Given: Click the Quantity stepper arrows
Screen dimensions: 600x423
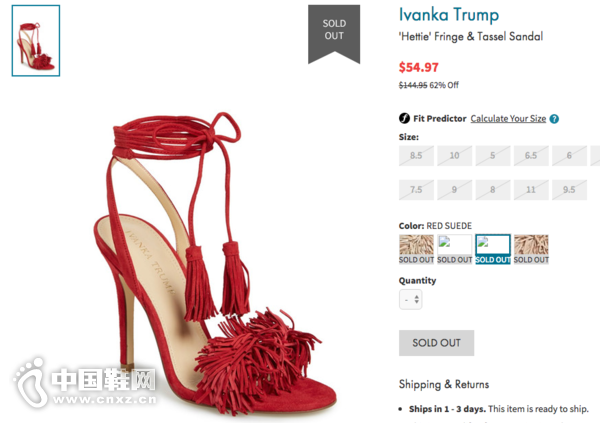Looking at the screenshot, I should pos(417,299).
